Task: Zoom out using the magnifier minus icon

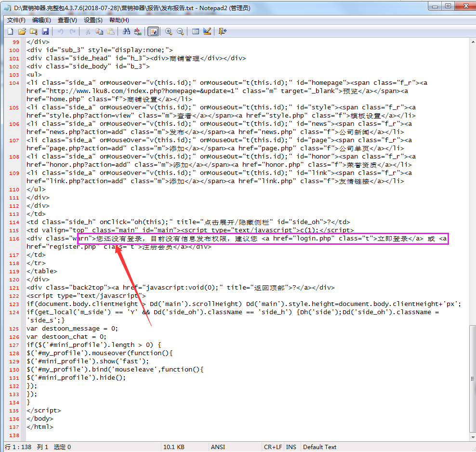Action: [180, 31]
